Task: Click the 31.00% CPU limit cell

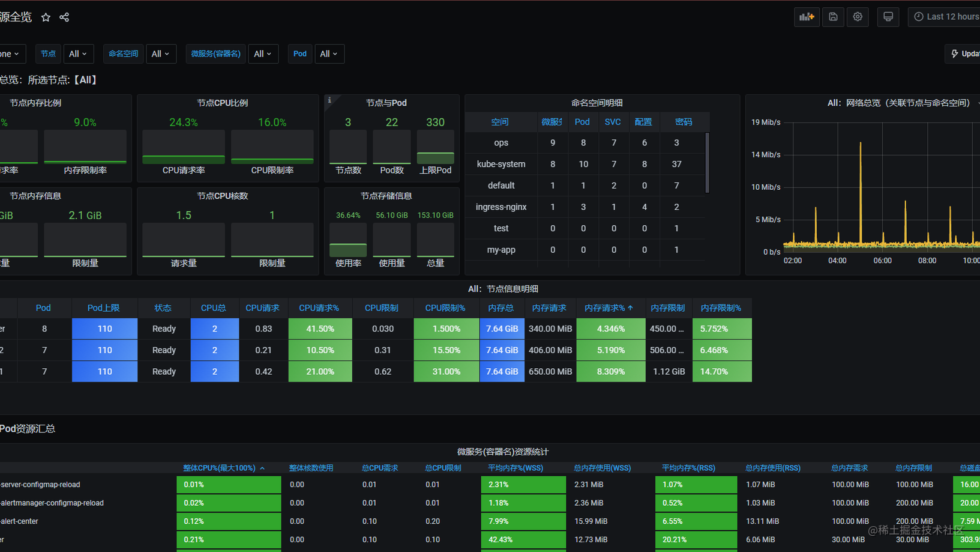Action: [x=446, y=372]
